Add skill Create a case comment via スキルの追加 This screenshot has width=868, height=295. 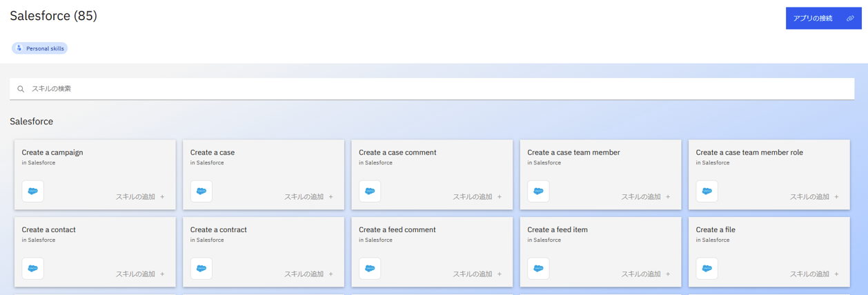(x=477, y=197)
